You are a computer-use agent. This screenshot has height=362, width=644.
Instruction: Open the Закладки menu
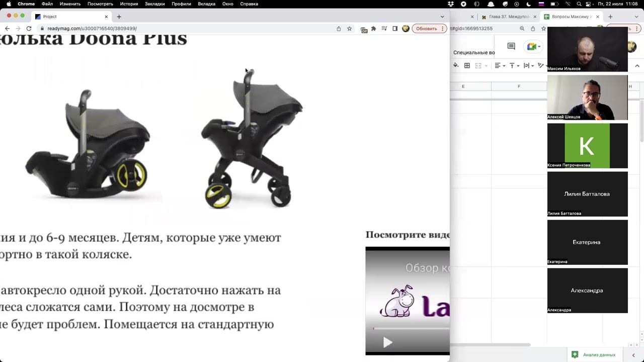click(154, 4)
